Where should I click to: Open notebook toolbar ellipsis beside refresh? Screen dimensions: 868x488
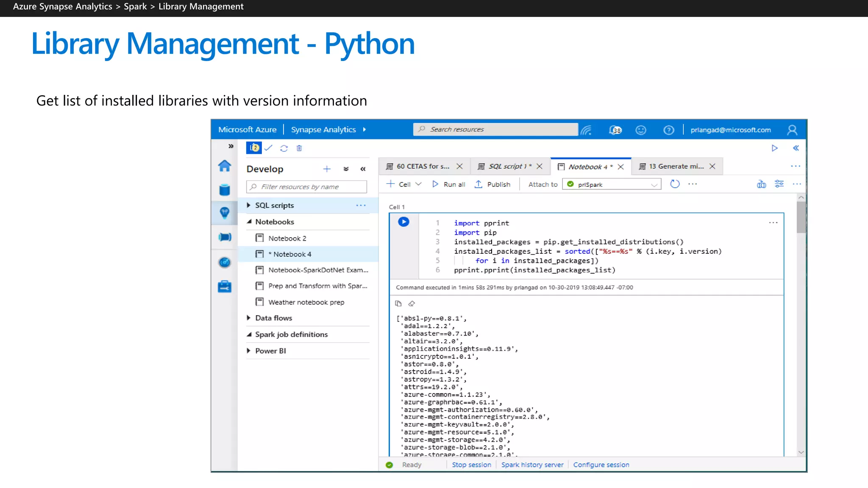[693, 184]
